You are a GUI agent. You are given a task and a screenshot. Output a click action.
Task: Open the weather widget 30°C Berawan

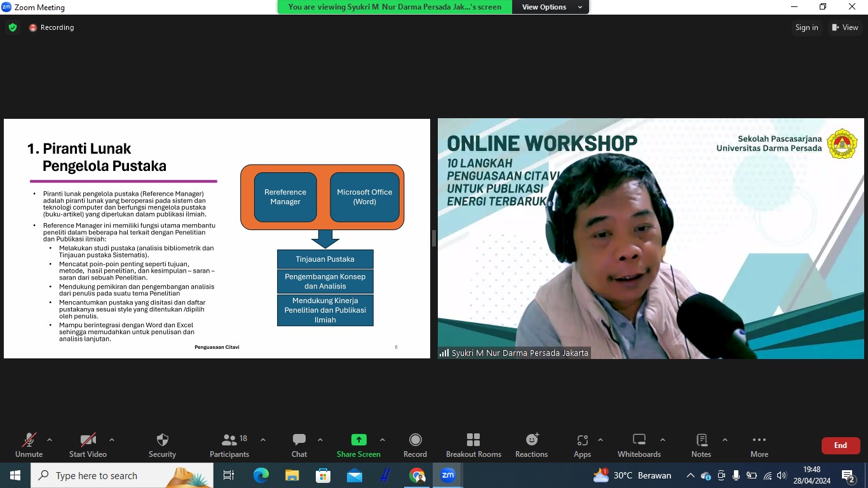click(x=632, y=475)
